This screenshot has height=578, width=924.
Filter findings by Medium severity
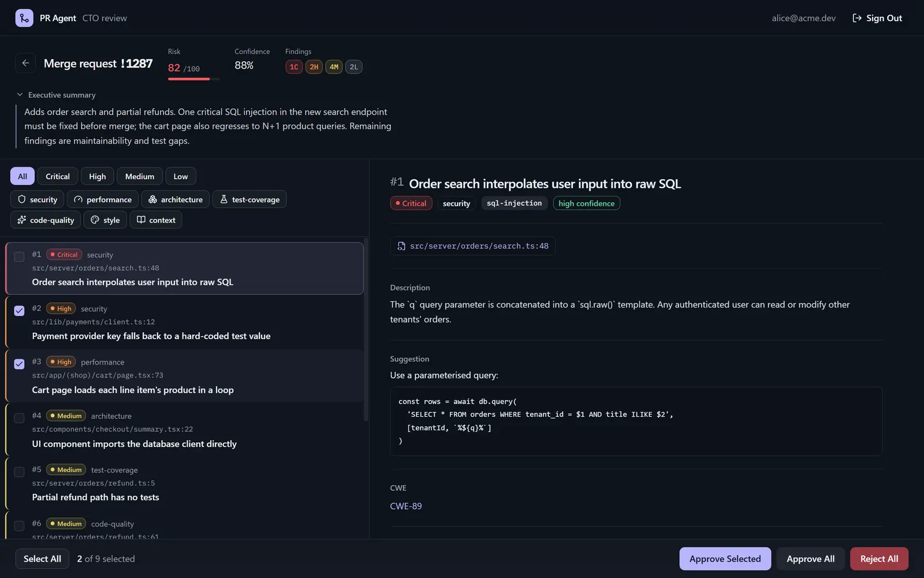pyautogui.click(x=140, y=176)
